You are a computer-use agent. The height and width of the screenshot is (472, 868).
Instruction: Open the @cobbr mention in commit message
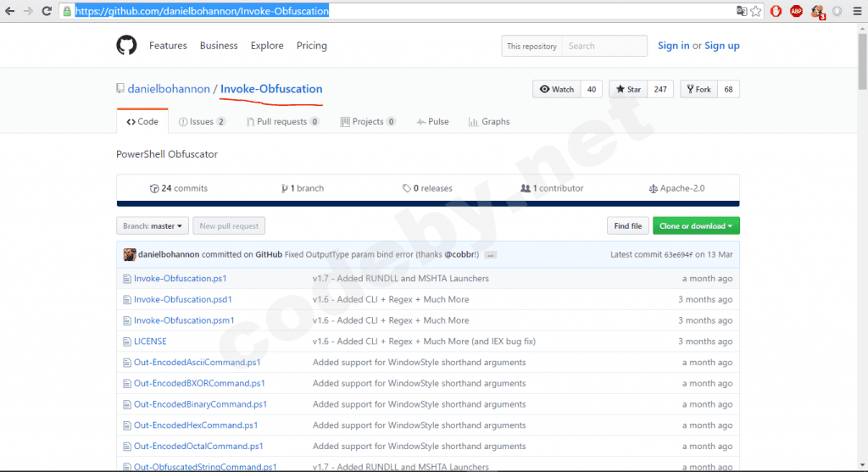(x=460, y=254)
